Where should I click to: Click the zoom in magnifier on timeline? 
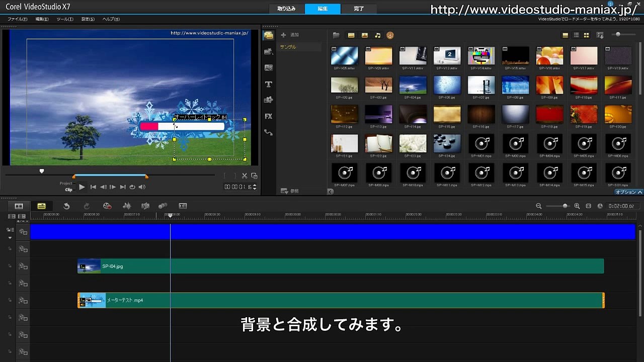[577, 206]
